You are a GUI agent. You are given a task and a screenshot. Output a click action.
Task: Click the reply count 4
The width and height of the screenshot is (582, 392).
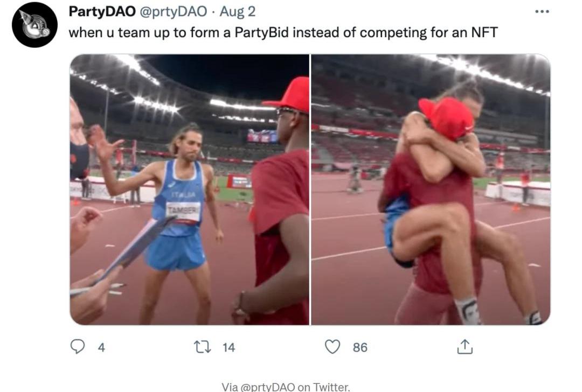point(101,347)
